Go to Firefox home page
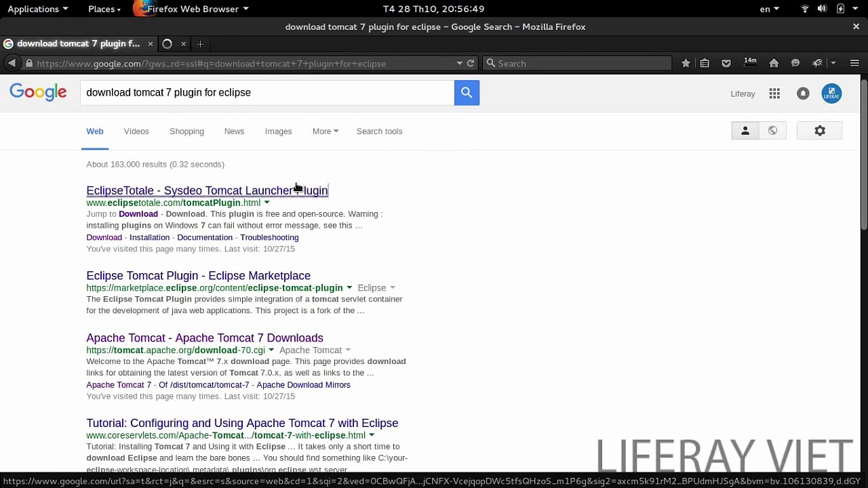Viewport: 868px width, 488px height. [x=774, y=63]
